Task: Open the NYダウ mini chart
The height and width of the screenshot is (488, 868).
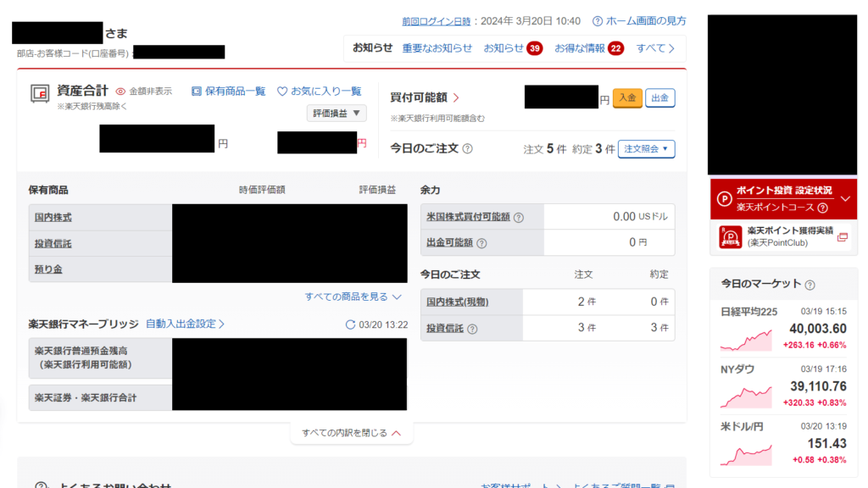Action: (x=746, y=397)
